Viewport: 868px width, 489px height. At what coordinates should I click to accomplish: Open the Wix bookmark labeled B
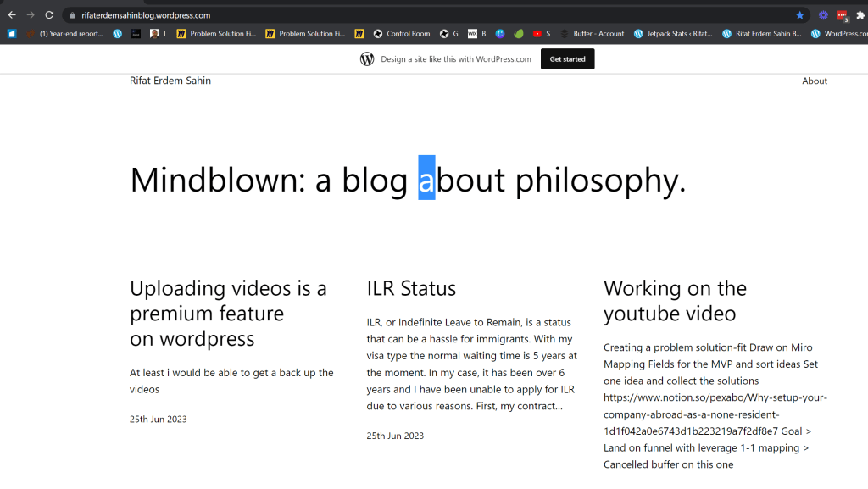(x=477, y=34)
